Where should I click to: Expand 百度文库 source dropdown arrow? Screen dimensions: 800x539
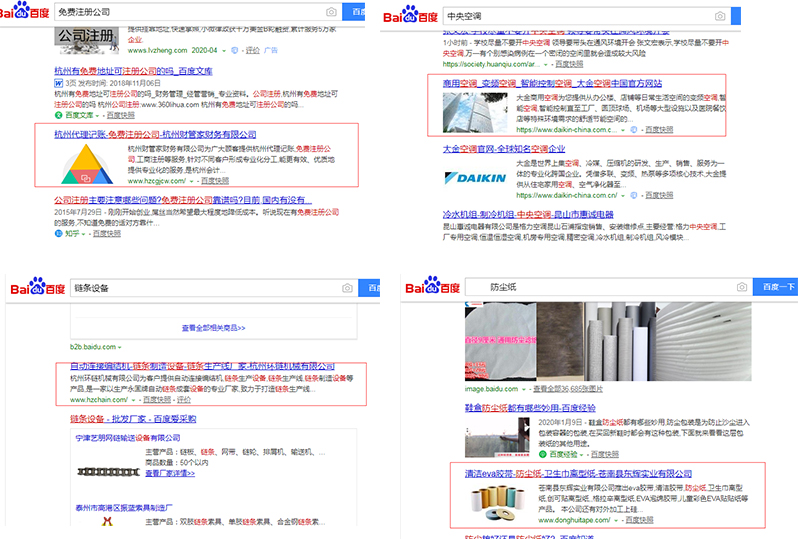[x=97, y=116]
